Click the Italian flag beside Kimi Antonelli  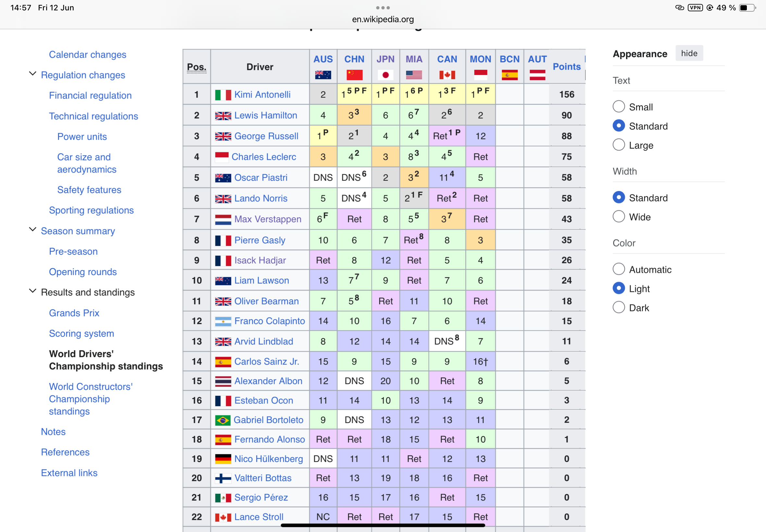point(223,95)
